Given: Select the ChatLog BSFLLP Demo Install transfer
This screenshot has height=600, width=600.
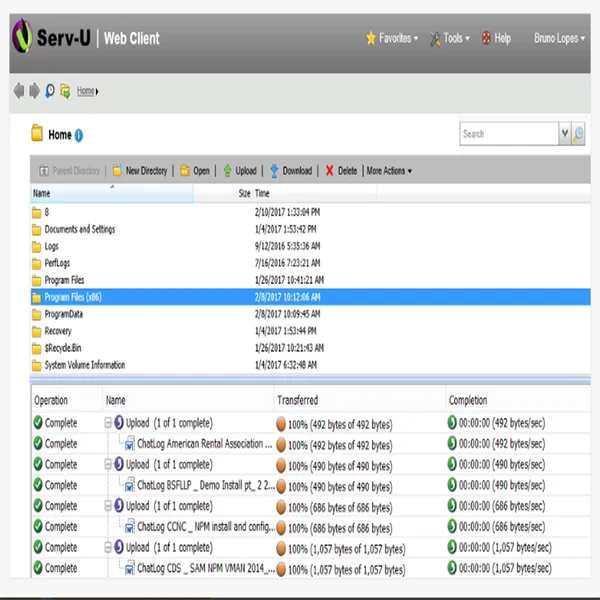Looking at the screenshot, I should tap(310, 485).
